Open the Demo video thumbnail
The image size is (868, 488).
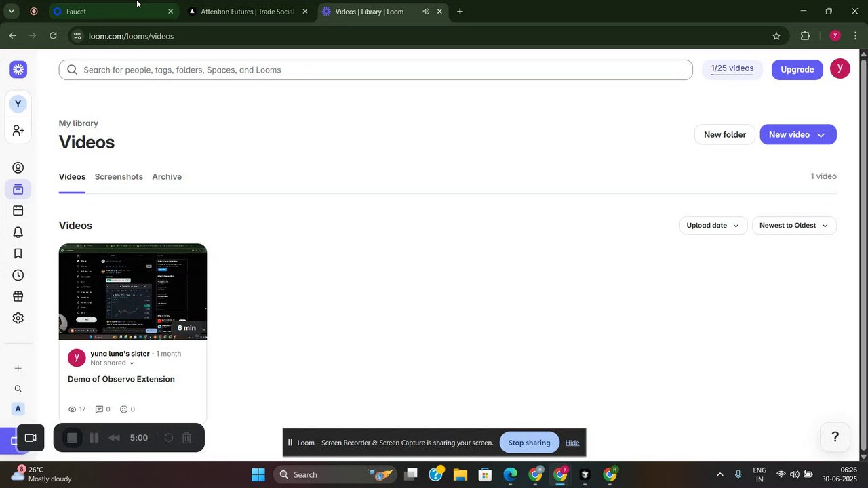point(133,291)
